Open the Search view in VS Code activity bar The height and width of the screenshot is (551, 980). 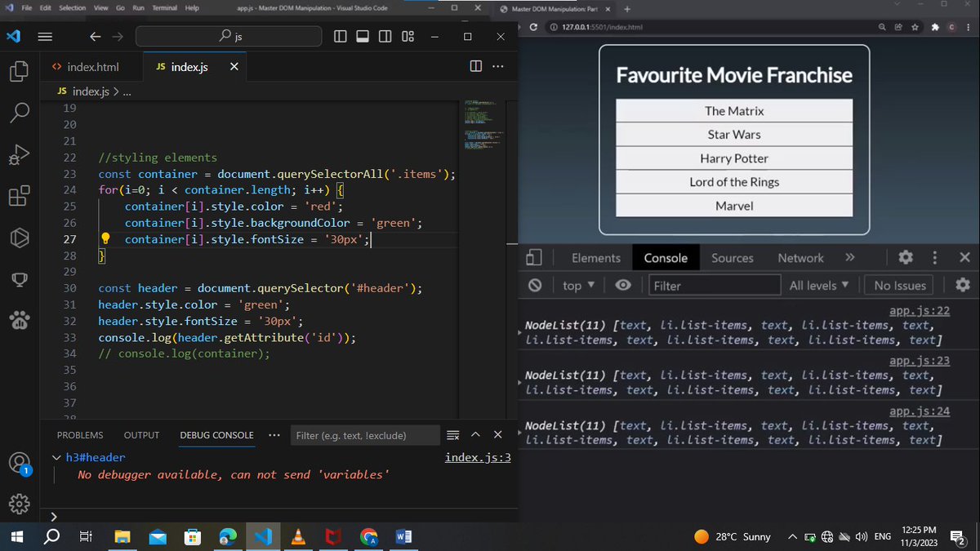pos(20,113)
